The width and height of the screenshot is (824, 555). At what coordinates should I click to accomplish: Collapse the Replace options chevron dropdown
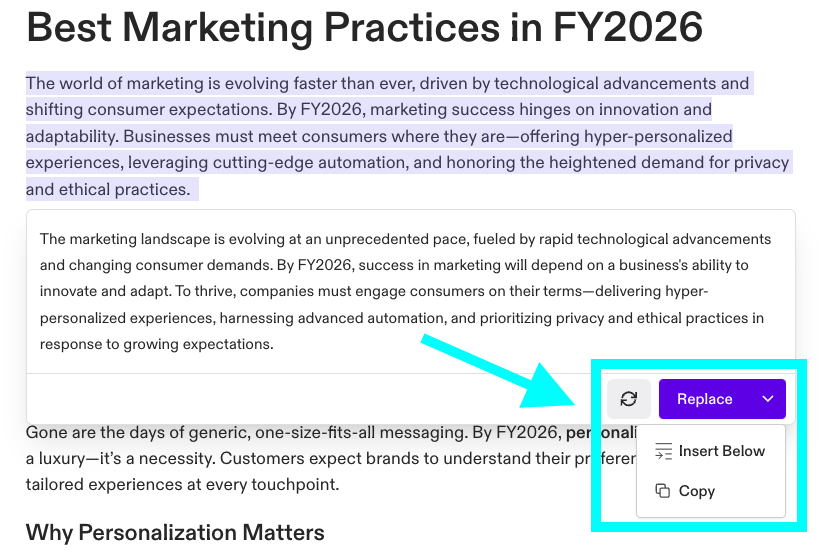768,399
